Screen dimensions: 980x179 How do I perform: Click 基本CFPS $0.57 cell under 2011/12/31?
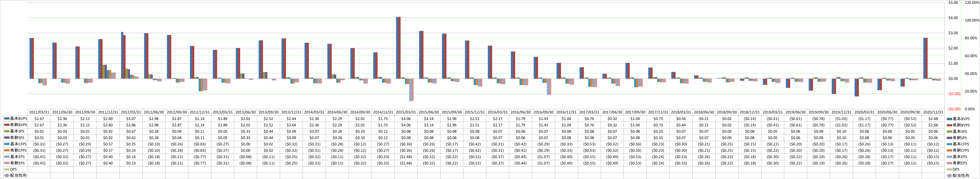[x=108, y=144]
